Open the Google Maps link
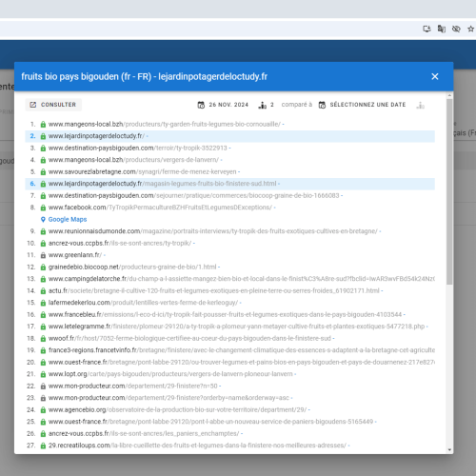476x476 pixels. coord(68,219)
